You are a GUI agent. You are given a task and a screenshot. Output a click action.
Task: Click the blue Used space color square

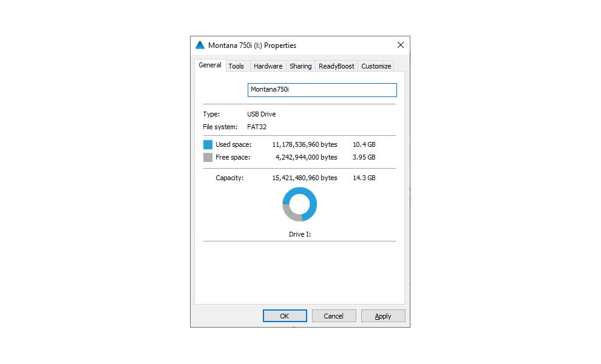[208, 144]
